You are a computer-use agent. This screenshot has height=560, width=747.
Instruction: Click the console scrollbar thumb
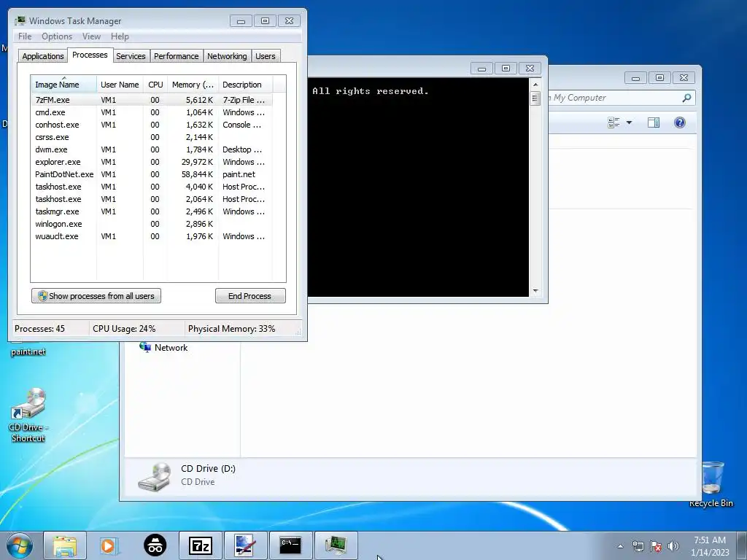point(535,98)
